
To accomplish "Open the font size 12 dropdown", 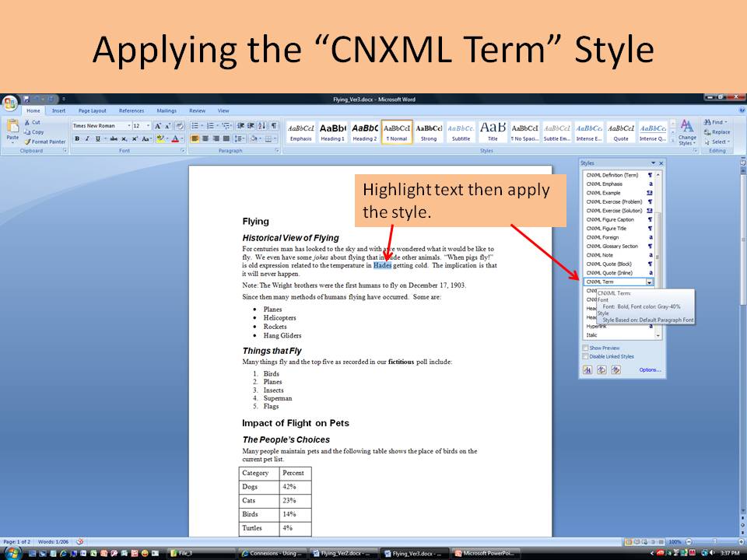I will pos(148,126).
